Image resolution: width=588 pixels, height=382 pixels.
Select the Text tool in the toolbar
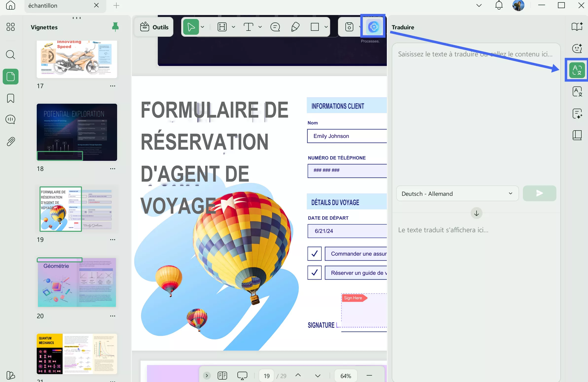(249, 27)
